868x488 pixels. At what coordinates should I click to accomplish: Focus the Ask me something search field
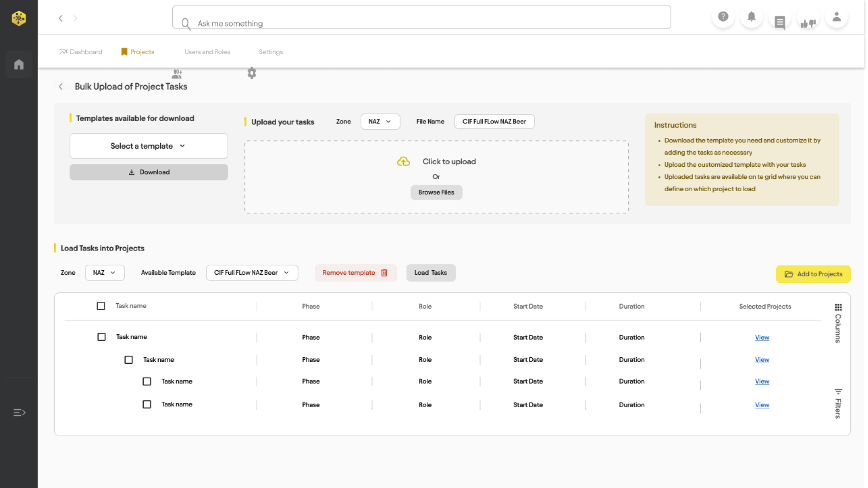[421, 17]
